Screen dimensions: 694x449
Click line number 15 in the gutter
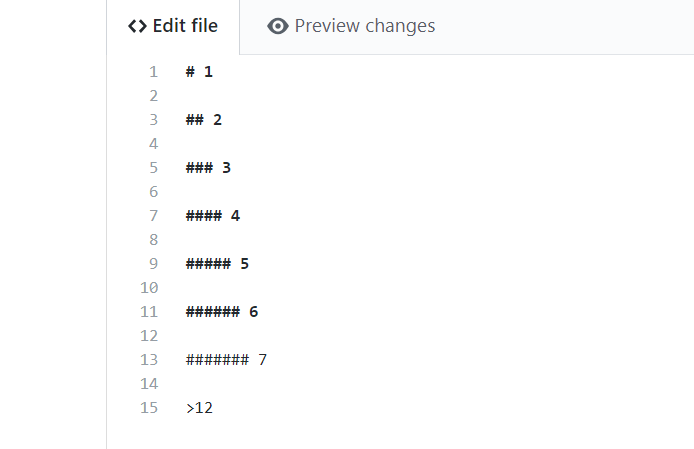click(149, 408)
